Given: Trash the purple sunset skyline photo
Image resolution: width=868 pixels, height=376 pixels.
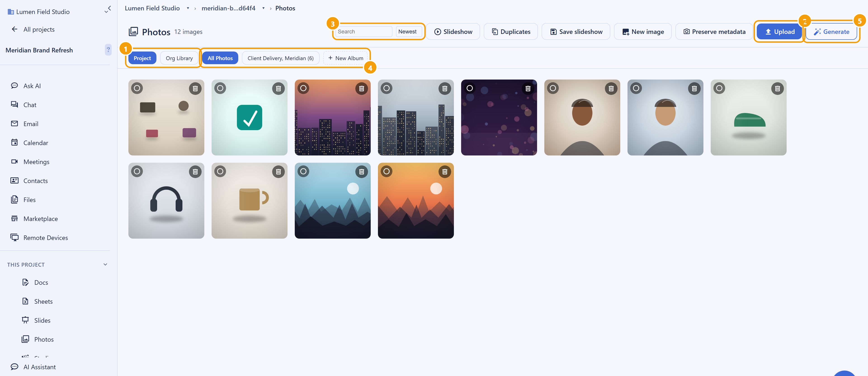Looking at the screenshot, I should [x=362, y=88].
